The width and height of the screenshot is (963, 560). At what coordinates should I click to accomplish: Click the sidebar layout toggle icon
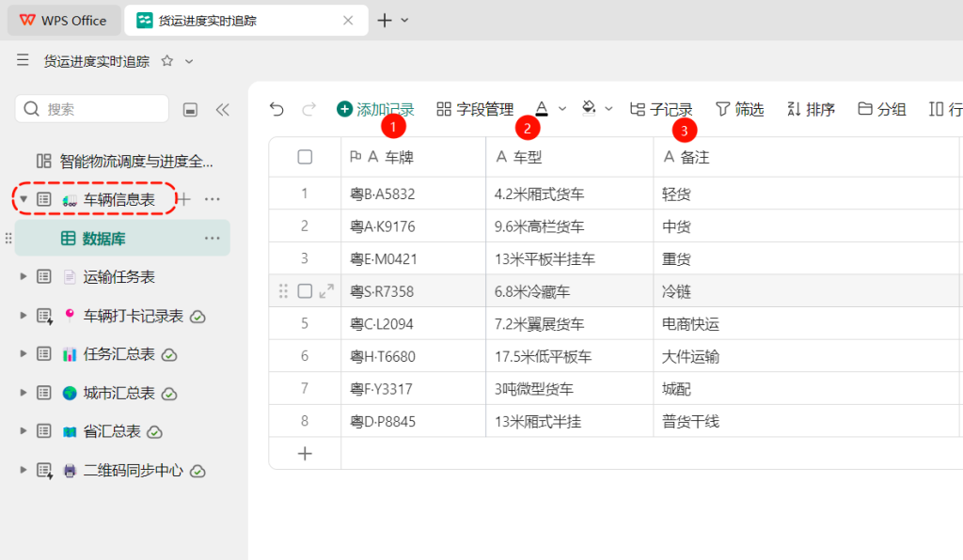(190, 110)
